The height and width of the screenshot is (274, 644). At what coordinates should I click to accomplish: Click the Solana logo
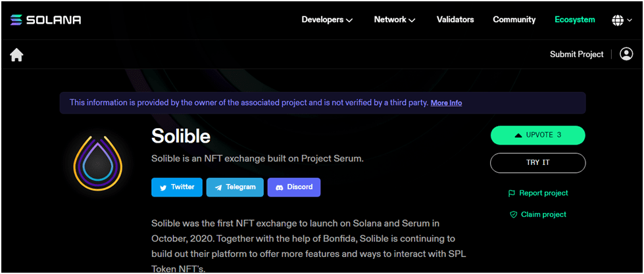[45, 20]
